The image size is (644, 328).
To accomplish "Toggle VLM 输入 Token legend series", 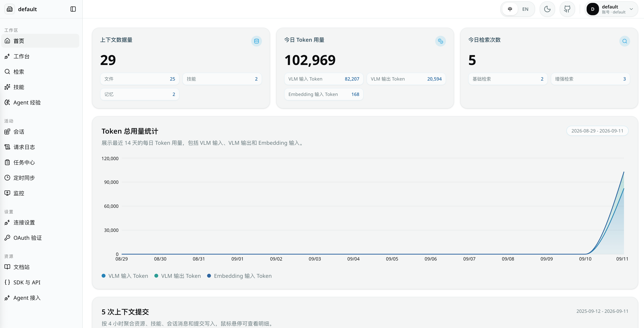I will (x=125, y=276).
